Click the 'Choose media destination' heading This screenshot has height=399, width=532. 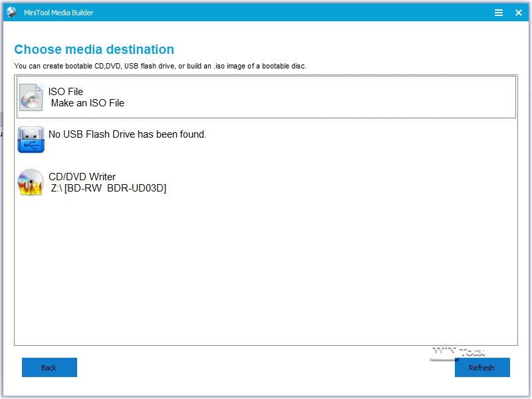(94, 49)
